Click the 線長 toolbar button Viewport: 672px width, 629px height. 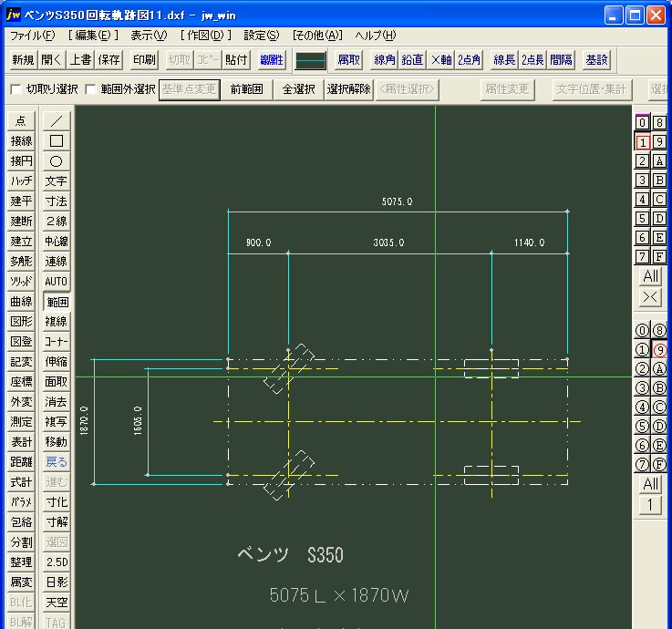click(x=504, y=60)
